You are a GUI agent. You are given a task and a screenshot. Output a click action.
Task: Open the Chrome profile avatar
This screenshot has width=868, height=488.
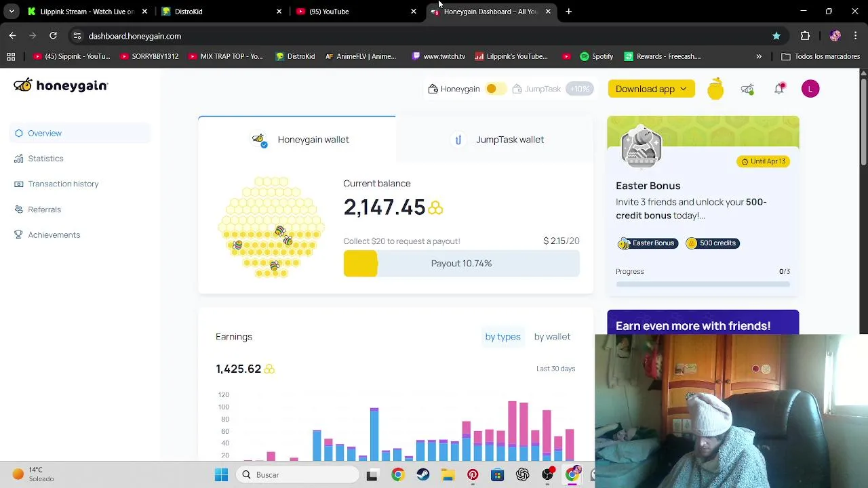835,36
